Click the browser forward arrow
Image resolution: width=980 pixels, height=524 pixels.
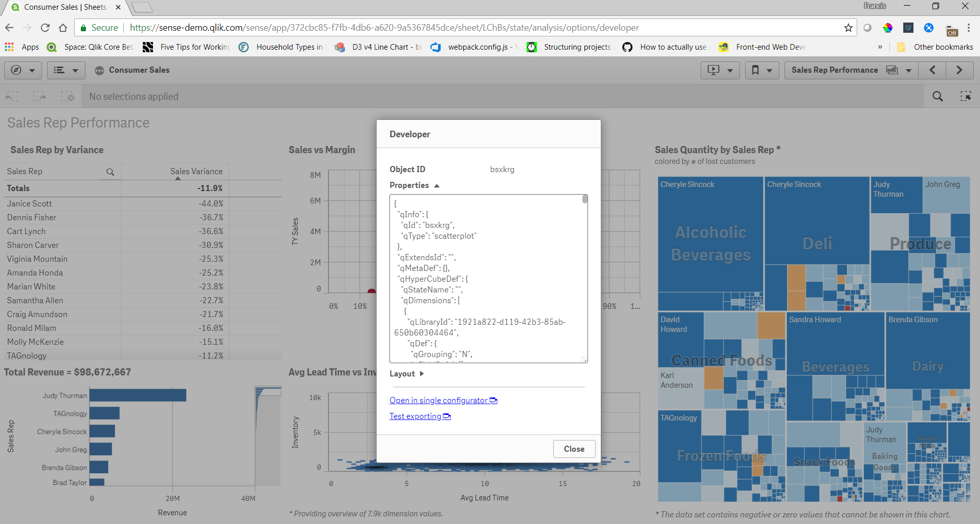[x=27, y=28]
